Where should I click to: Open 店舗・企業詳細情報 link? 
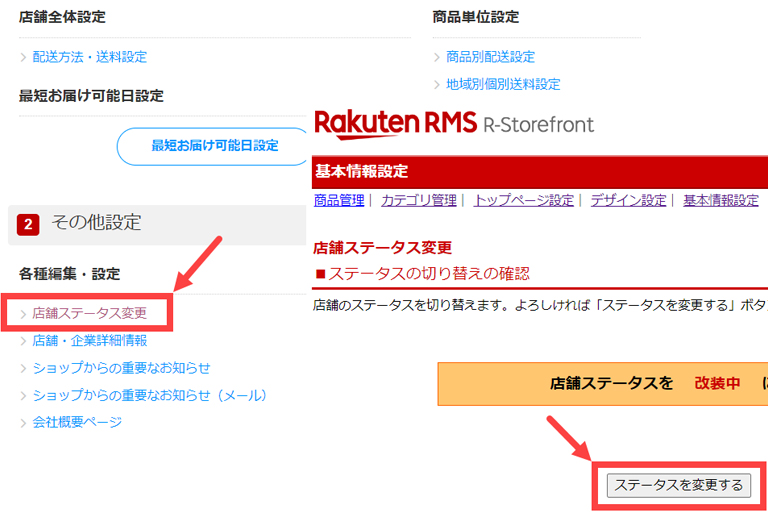pyautogui.click(x=90, y=341)
